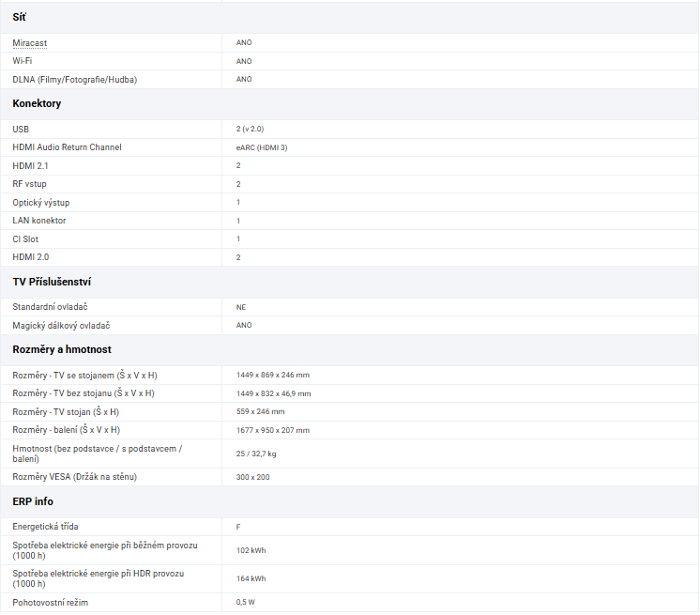Click the Rozměry a hmotnost heading

pos(62,349)
